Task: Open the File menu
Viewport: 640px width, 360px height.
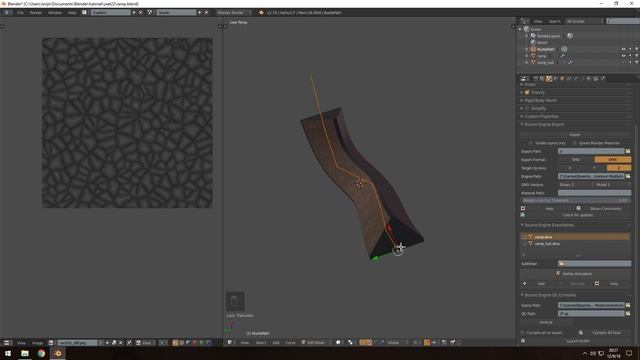Action: (20, 13)
